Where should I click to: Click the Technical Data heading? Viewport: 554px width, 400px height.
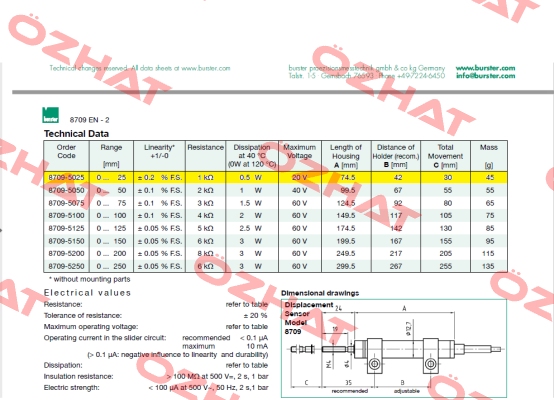click(x=76, y=134)
